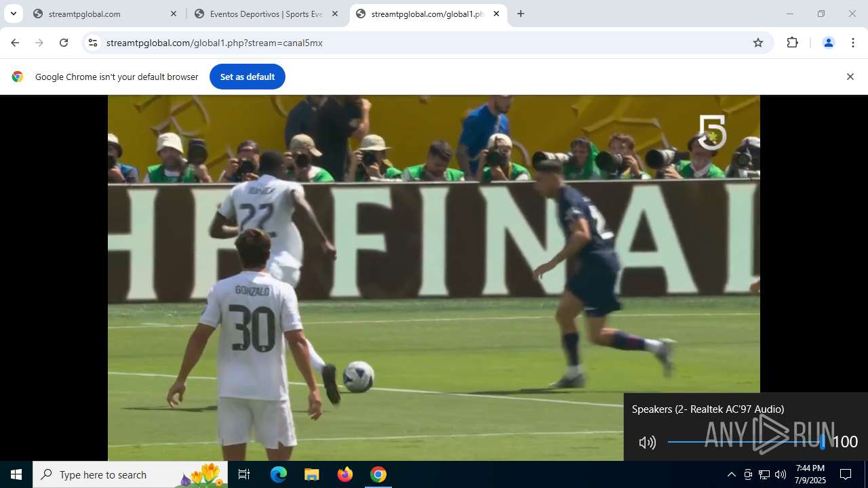Viewport: 868px width, 488px height.
Task: Open File Explorer from the taskbar
Action: 311,474
